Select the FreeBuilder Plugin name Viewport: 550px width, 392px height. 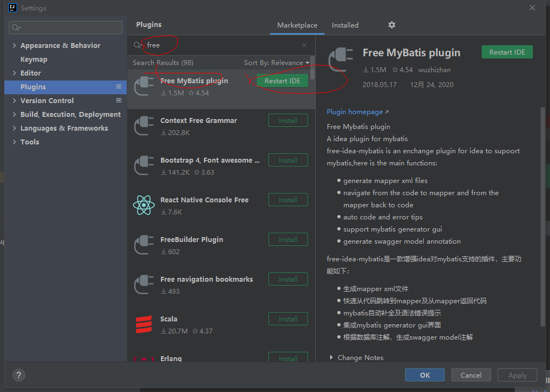(x=192, y=239)
